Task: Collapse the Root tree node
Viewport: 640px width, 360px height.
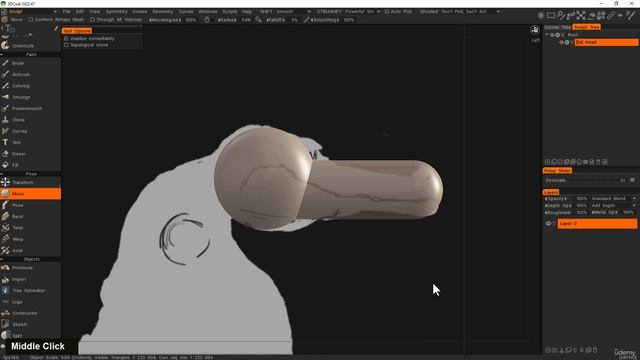Action: [x=547, y=35]
